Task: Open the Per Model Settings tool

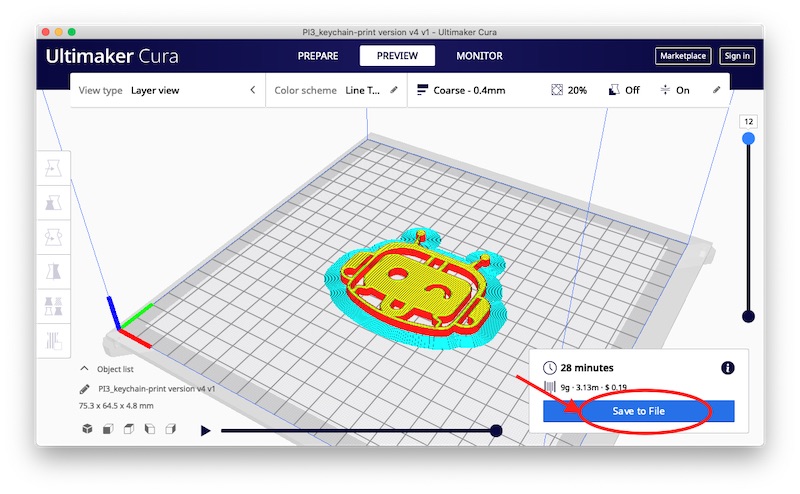Action: [54, 306]
